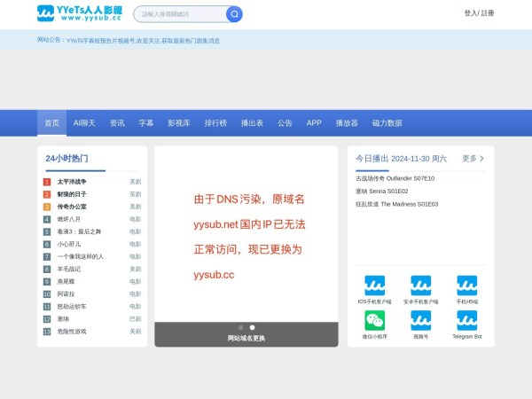
Task: Open the 安卓手机客户端 app icon
Action: [x=421, y=286]
